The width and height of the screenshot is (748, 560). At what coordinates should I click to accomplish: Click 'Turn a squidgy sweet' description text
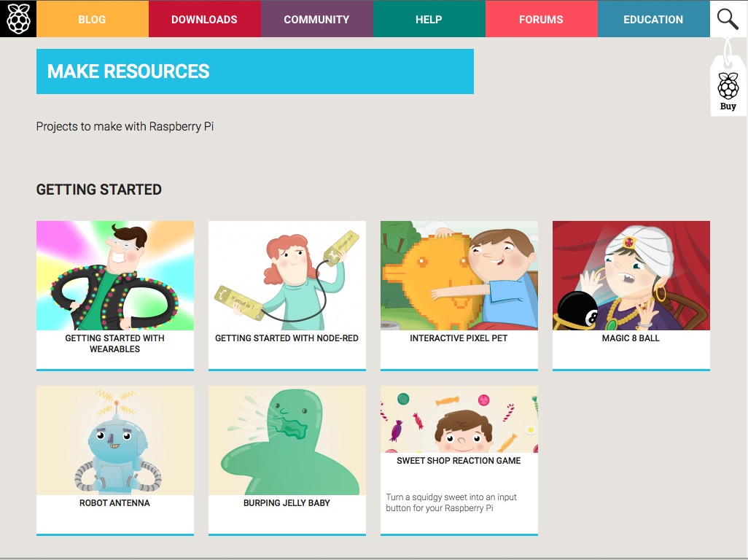point(451,502)
